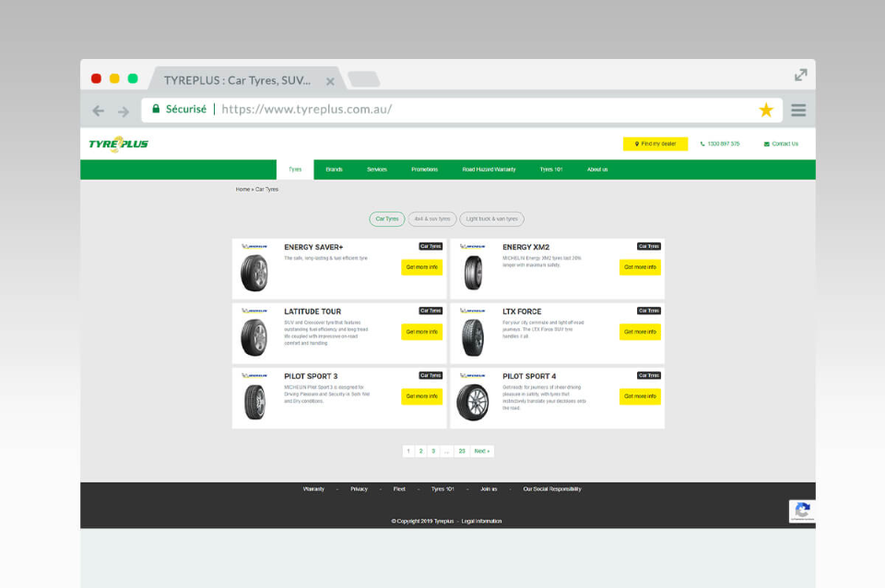This screenshot has height=588, width=885.
Task: Close the TYREPLUS browser tab
Action: (330, 81)
